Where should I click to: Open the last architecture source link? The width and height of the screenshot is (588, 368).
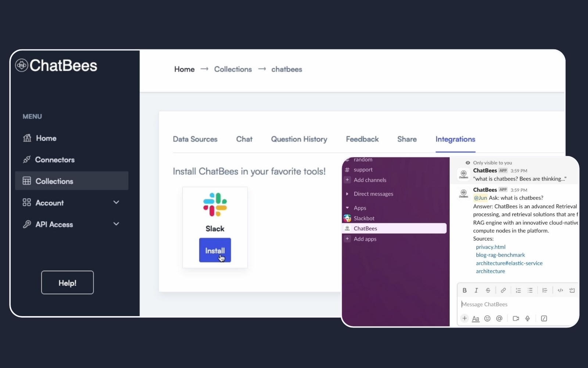(490, 271)
